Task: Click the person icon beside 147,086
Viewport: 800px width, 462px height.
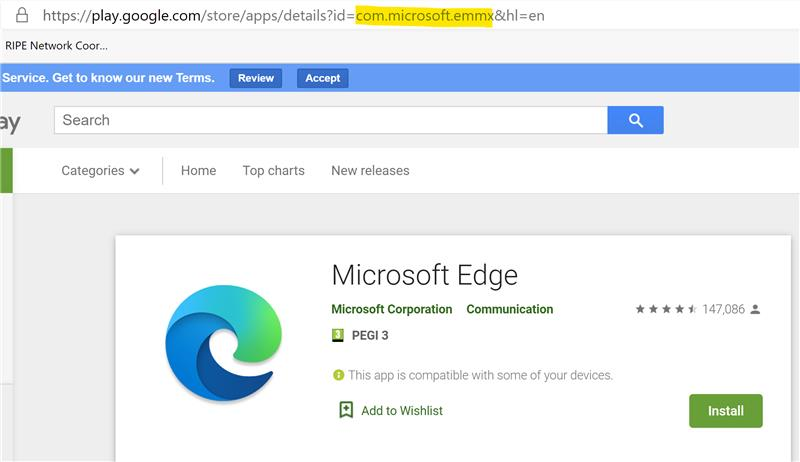Action: tap(756, 309)
